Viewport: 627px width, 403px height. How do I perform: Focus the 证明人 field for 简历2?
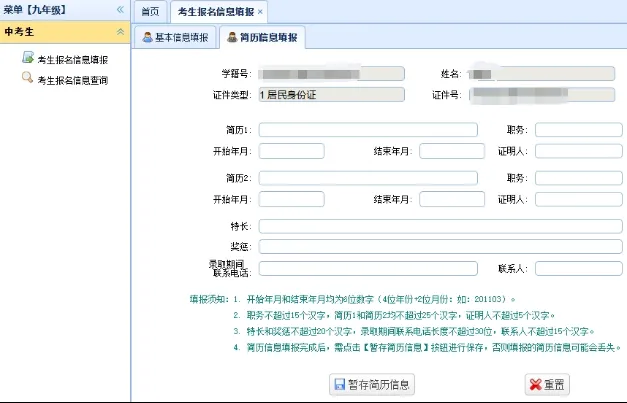[579, 199]
